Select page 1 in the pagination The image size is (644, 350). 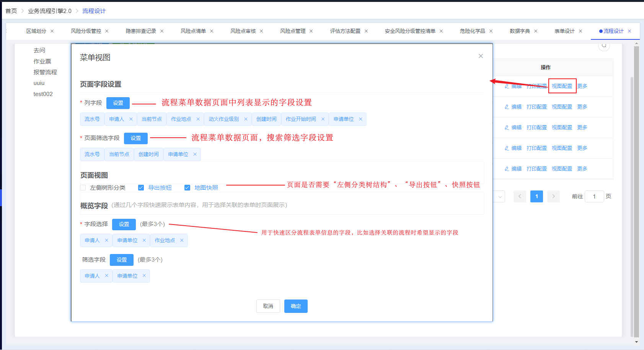(x=536, y=196)
